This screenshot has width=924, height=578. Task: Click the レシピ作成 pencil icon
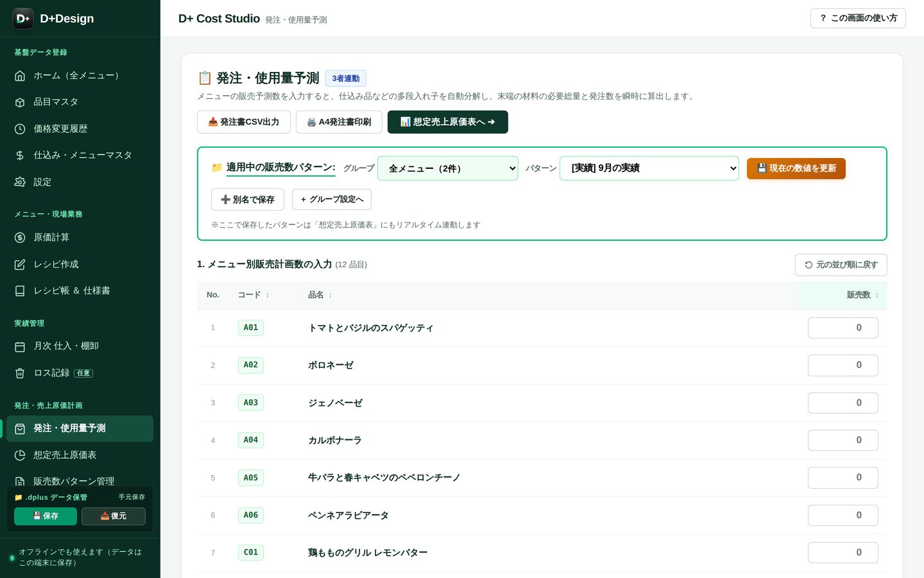[20, 265]
